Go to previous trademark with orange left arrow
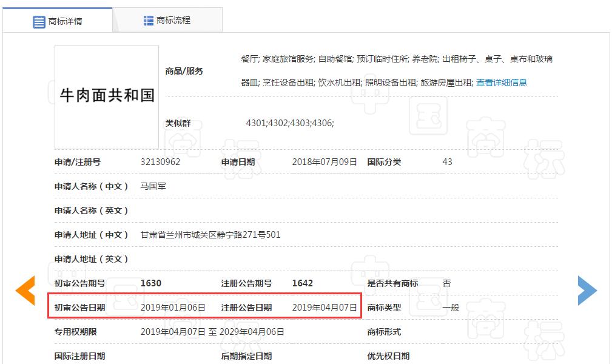This screenshot has height=364, width=612. pyautogui.click(x=25, y=290)
